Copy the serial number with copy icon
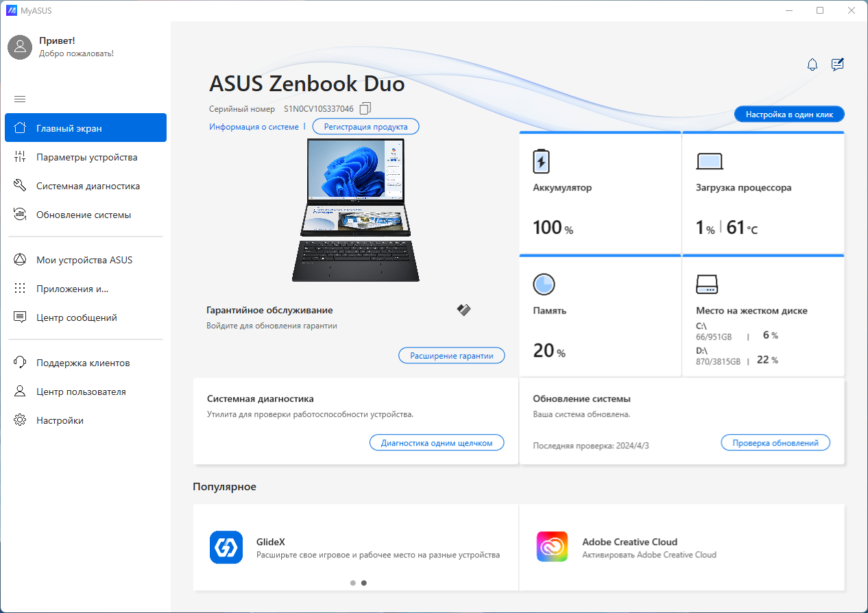Image resolution: width=868 pixels, height=613 pixels. [365, 108]
